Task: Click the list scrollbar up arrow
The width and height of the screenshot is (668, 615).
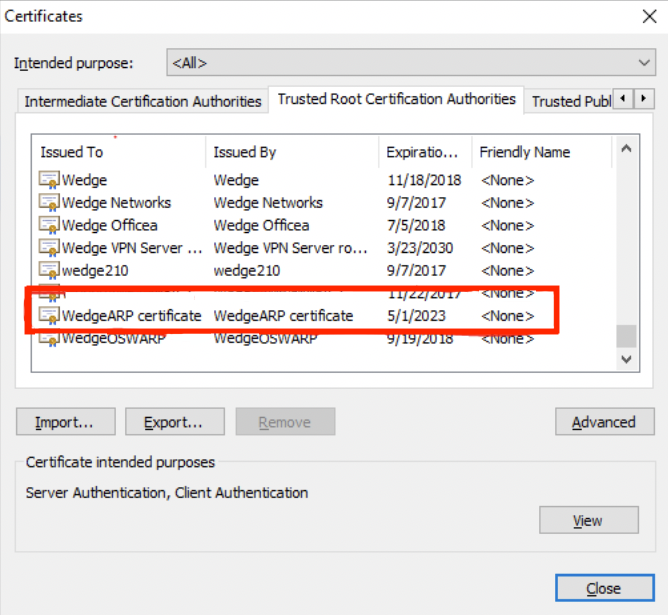Action: pos(626,149)
